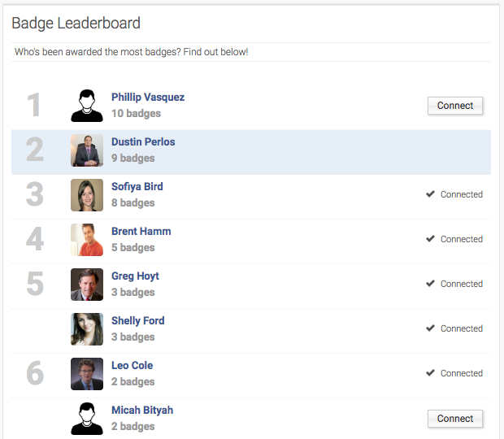Select the Connected checkmark beside Leo Cole
Image resolution: width=504 pixels, height=439 pixels.
pyautogui.click(x=430, y=373)
